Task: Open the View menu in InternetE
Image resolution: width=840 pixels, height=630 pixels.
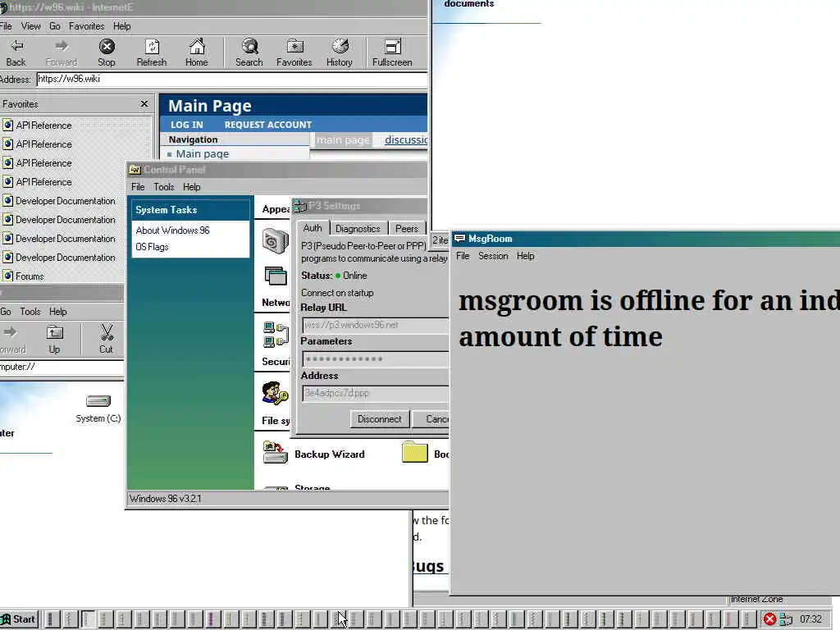Action: click(x=30, y=26)
